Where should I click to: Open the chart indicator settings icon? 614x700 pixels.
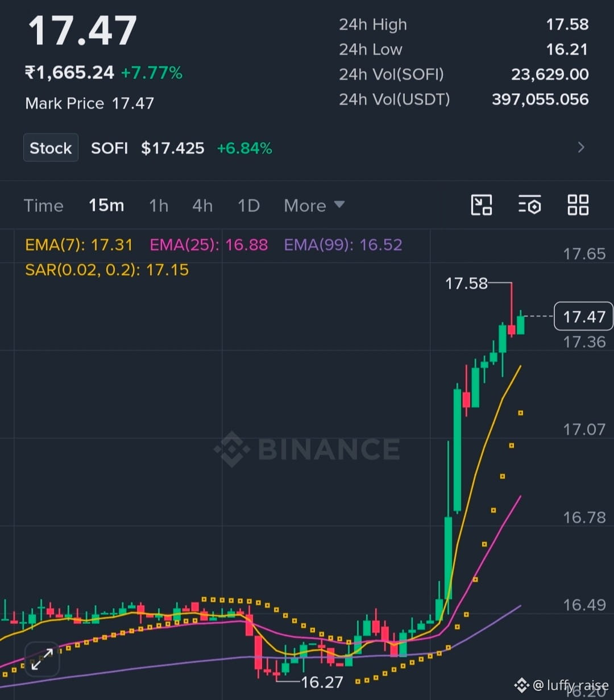pos(529,205)
